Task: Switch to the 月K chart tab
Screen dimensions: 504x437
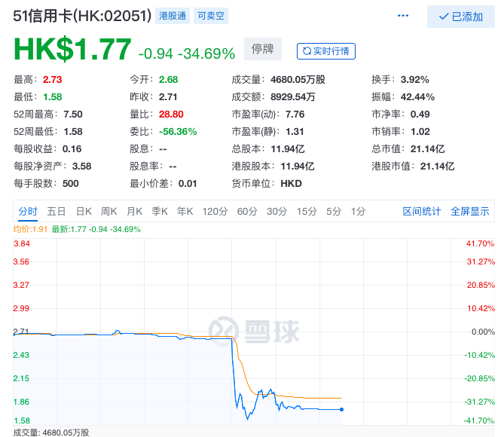Action: coord(134,211)
